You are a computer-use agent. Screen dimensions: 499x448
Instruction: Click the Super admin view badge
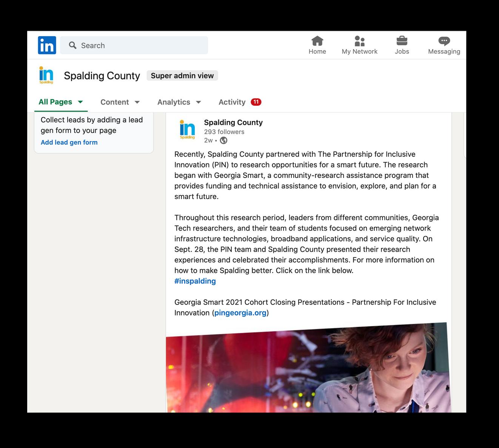pyautogui.click(x=182, y=75)
